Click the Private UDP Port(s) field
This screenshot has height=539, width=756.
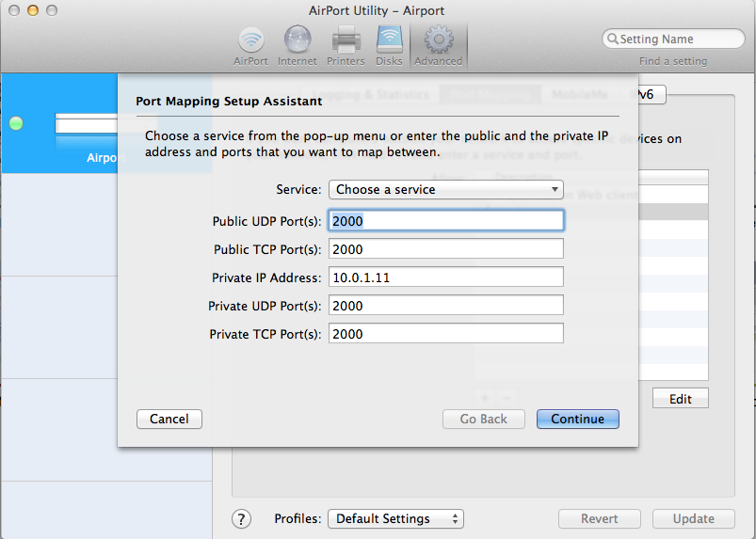(x=446, y=306)
